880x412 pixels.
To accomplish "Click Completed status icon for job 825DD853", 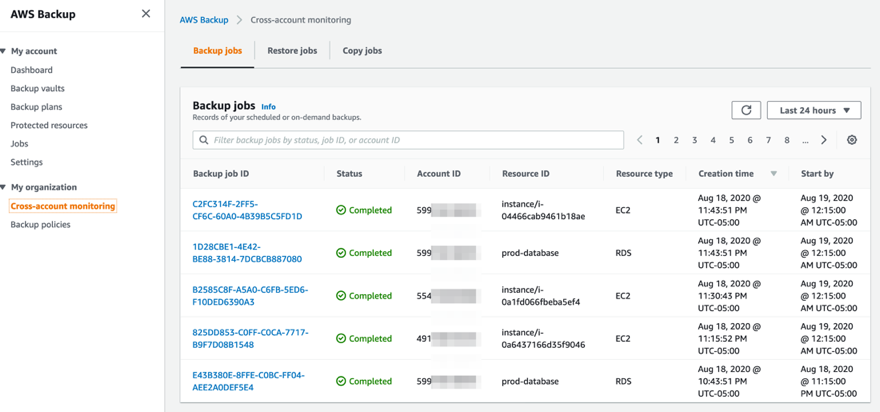I will click(341, 338).
